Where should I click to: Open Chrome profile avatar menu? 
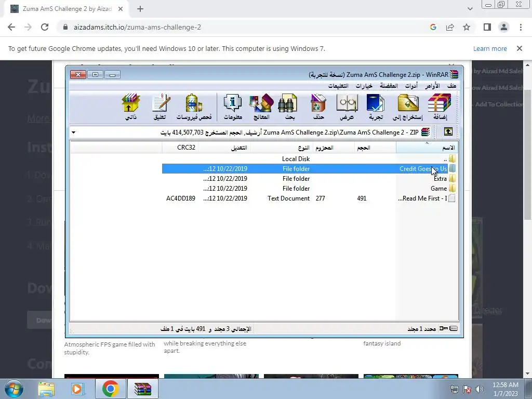tap(504, 27)
